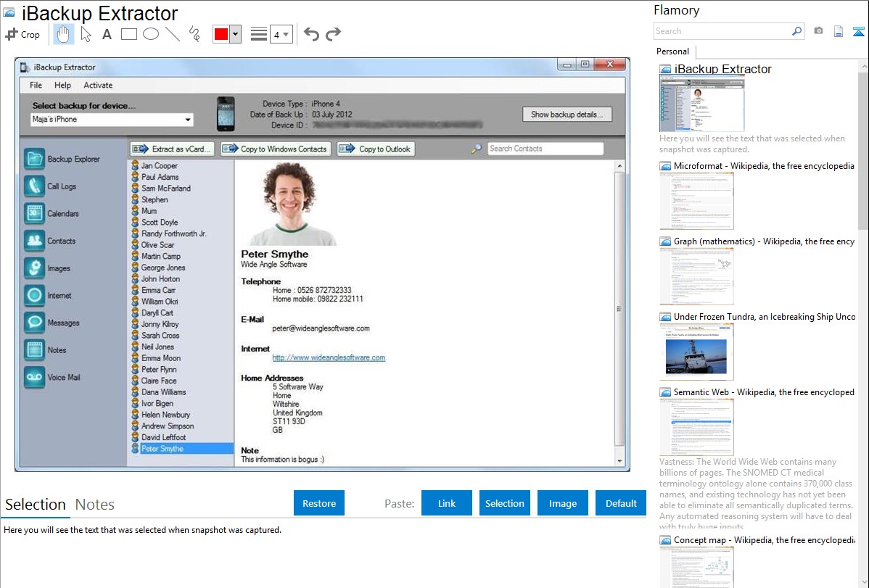Image resolution: width=869 pixels, height=588 pixels.
Task: Choose the arrow pointer tool
Action: [86, 34]
